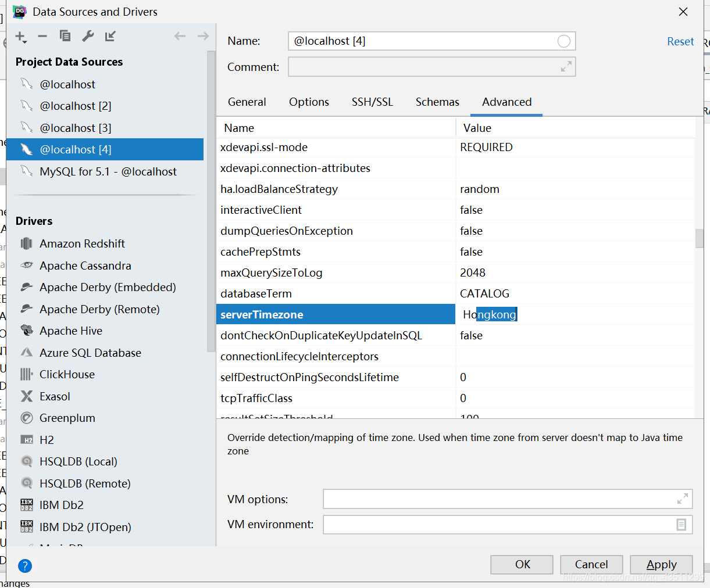710x588 pixels.
Task: Click the databaseTerm value CATALOG
Action: click(575, 293)
